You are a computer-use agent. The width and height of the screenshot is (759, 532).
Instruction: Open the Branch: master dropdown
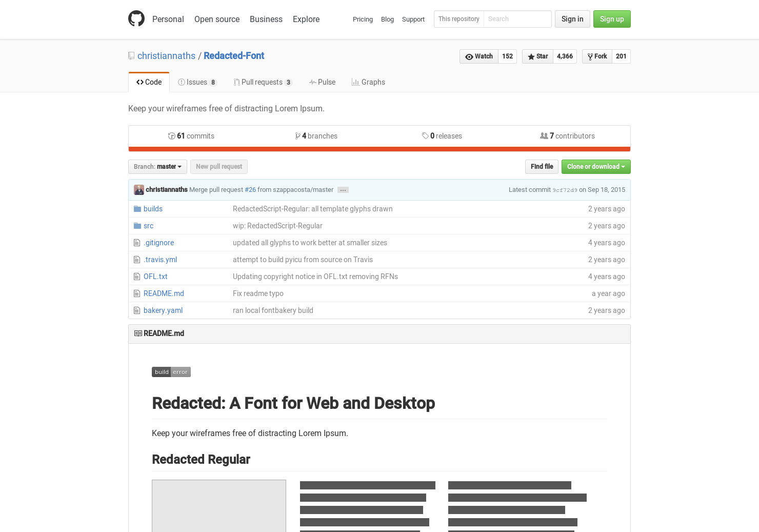[157, 167]
